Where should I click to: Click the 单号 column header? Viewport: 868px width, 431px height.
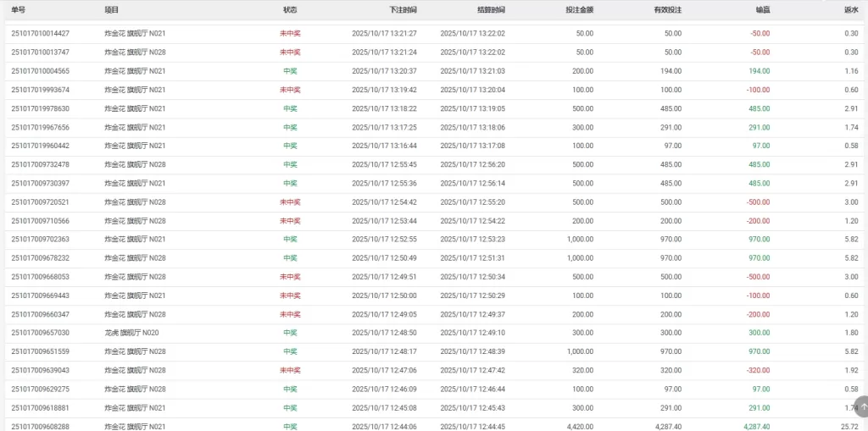pyautogui.click(x=19, y=9)
